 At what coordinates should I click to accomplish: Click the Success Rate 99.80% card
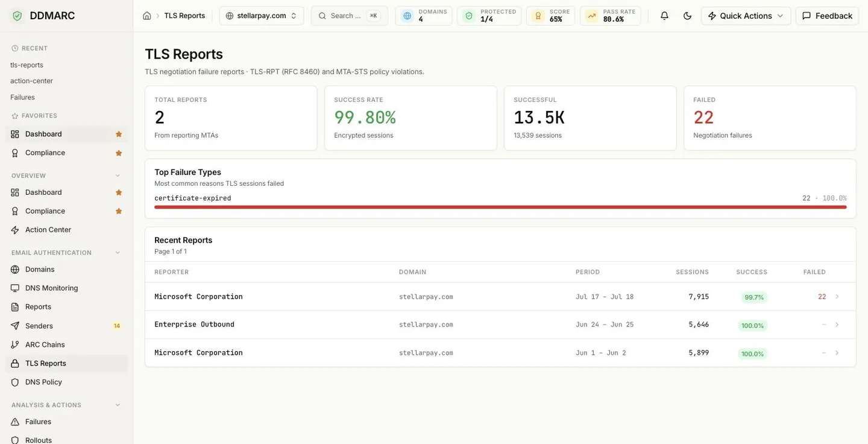pos(410,118)
